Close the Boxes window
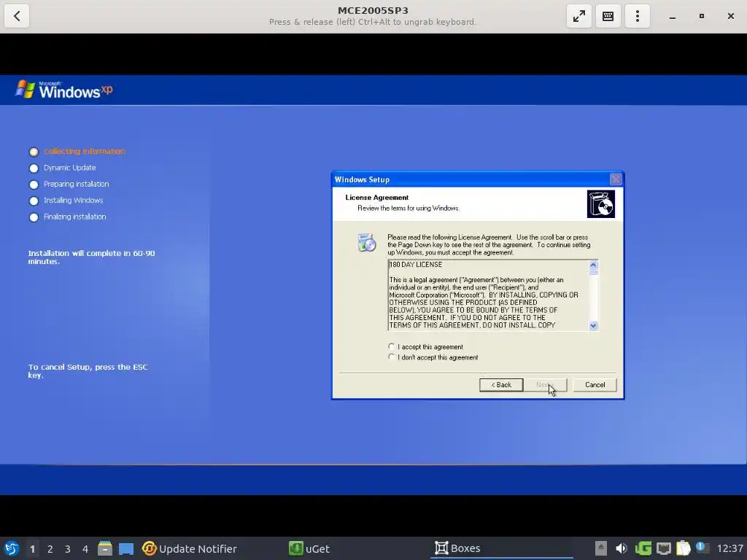The image size is (747, 560). (x=730, y=16)
